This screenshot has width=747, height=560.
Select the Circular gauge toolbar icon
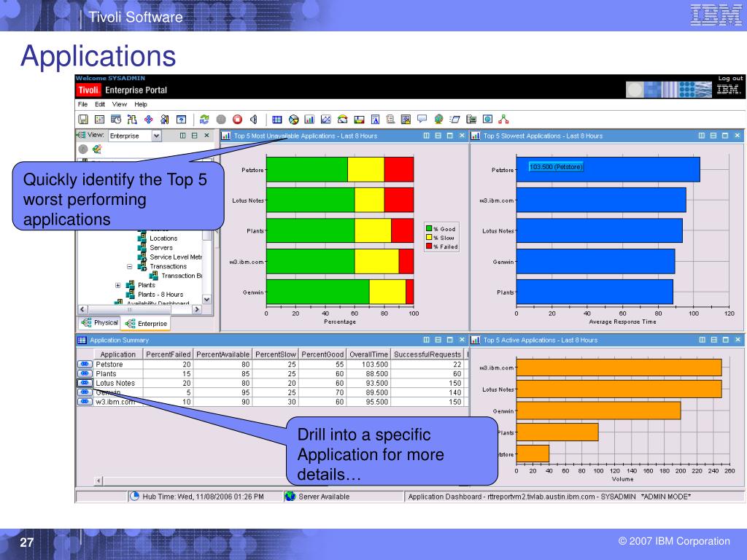342,119
